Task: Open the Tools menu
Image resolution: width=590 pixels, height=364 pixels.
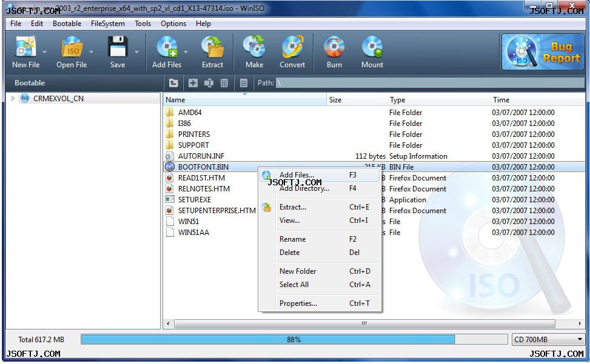Action: [142, 24]
